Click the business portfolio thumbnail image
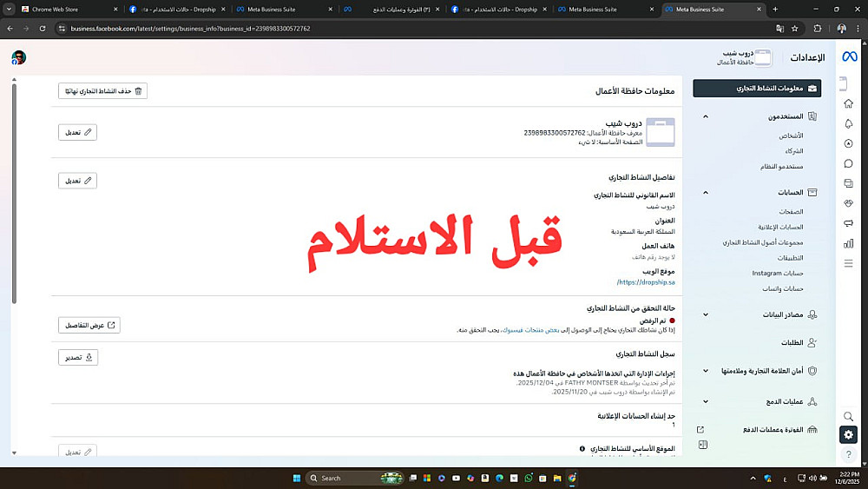 (661, 132)
